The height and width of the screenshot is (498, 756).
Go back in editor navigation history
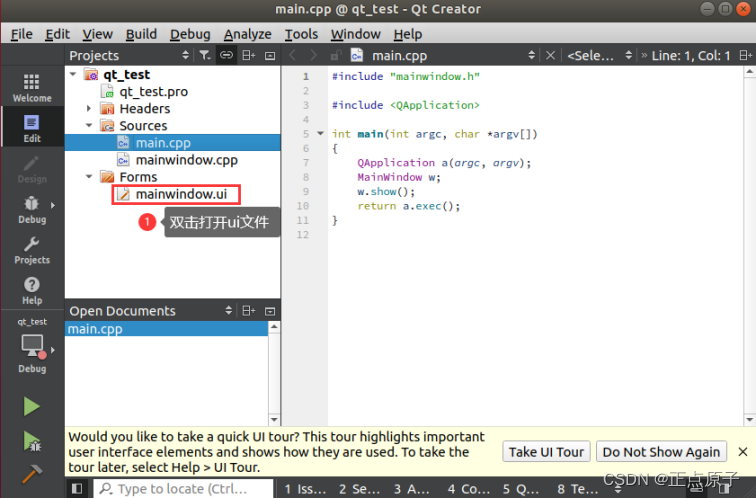click(x=292, y=55)
